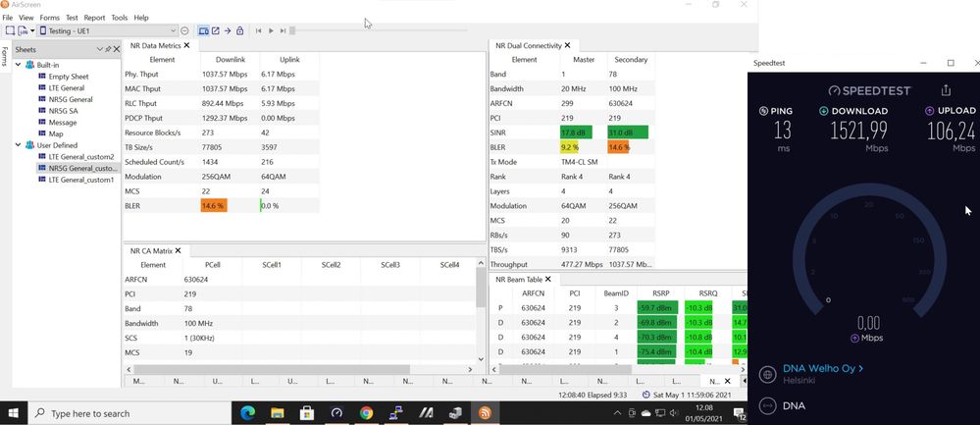Image resolution: width=980 pixels, height=425 pixels.
Task: Click the Speedtest globe server icon
Action: (x=767, y=374)
